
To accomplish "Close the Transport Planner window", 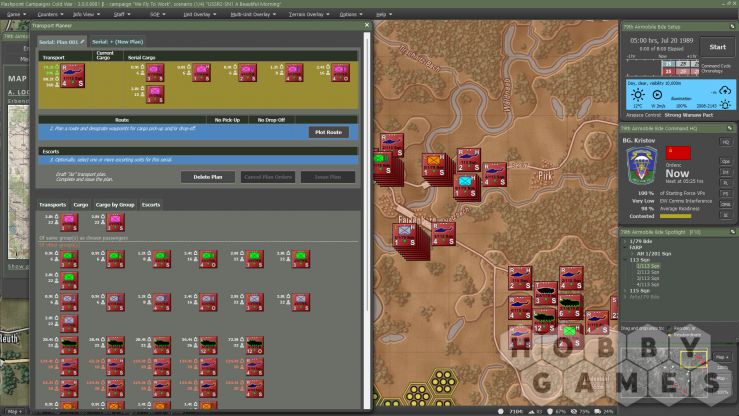I will 367,25.
